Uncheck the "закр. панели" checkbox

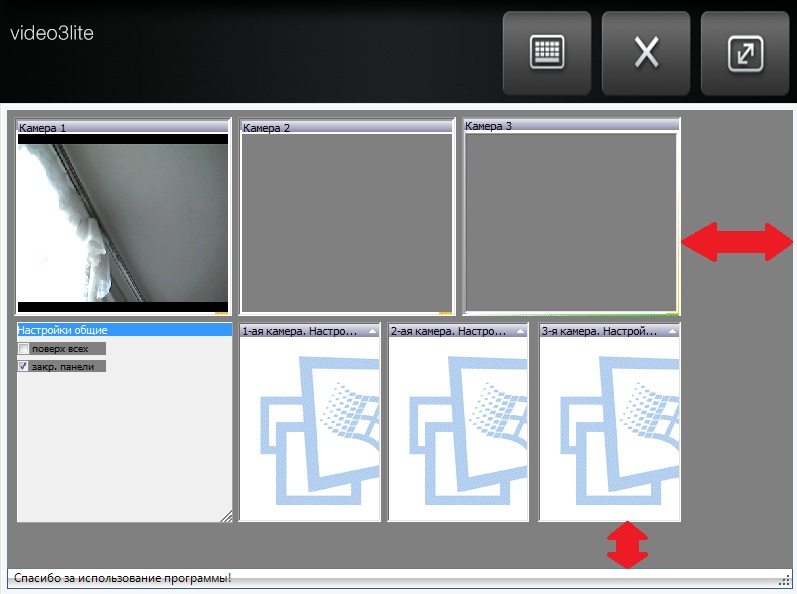point(24,367)
